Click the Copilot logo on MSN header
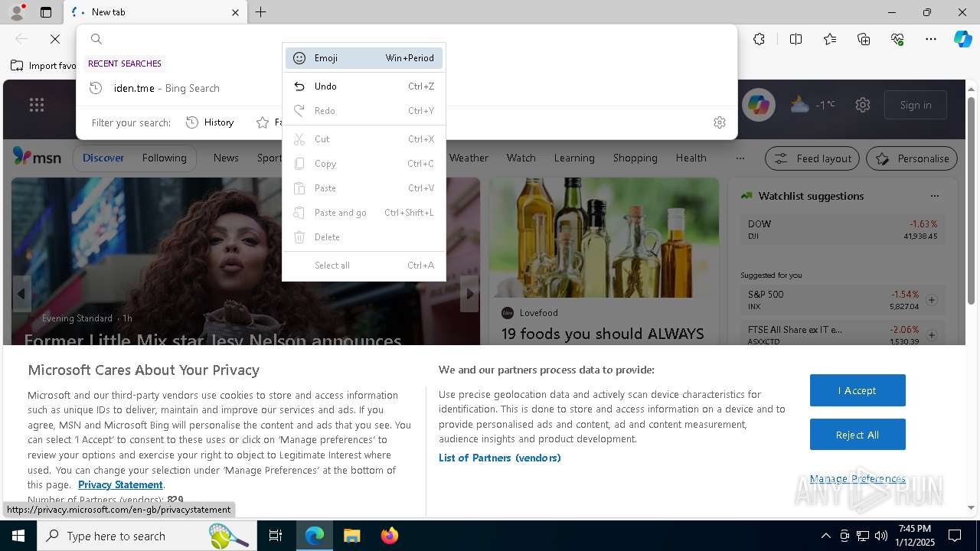 pyautogui.click(x=759, y=106)
